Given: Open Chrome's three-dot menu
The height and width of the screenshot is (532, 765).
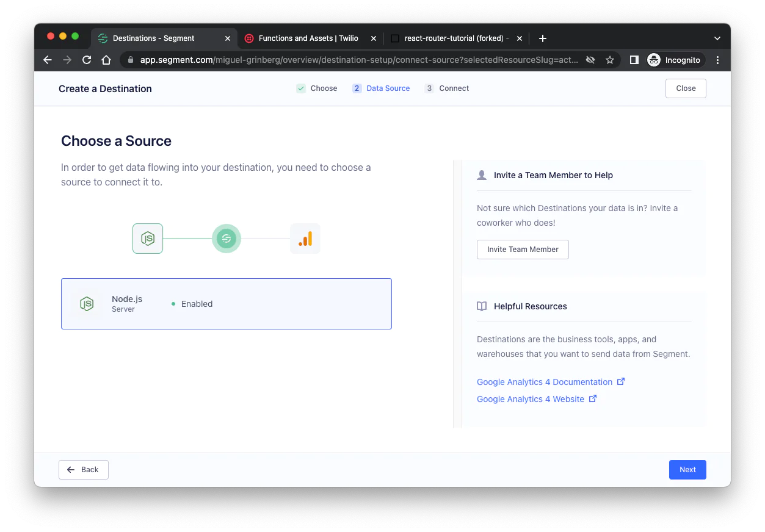Looking at the screenshot, I should point(717,60).
